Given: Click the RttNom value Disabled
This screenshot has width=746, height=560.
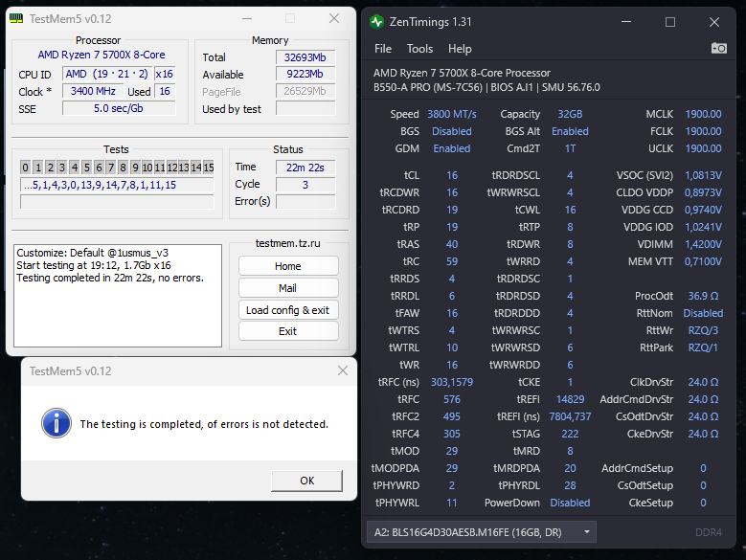Looking at the screenshot, I should 703,313.
